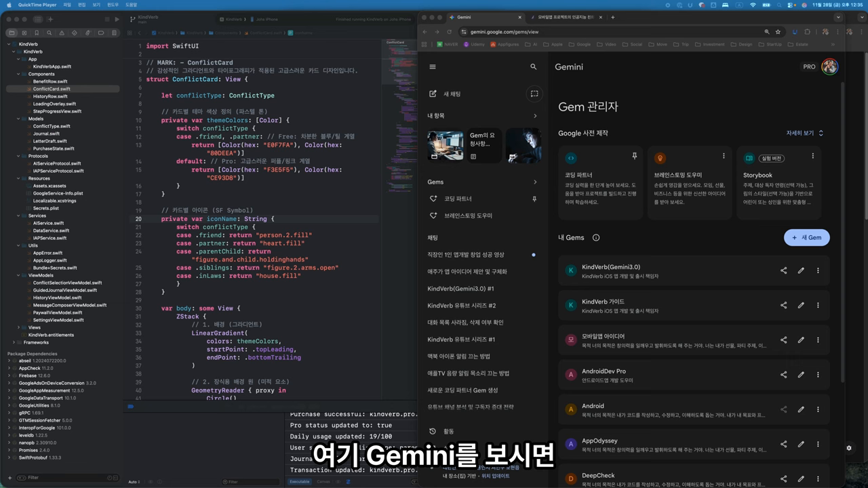Image resolution: width=868 pixels, height=488 pixels.
Task: Open 편집 menu in menu bar
Action: point(82,5)
